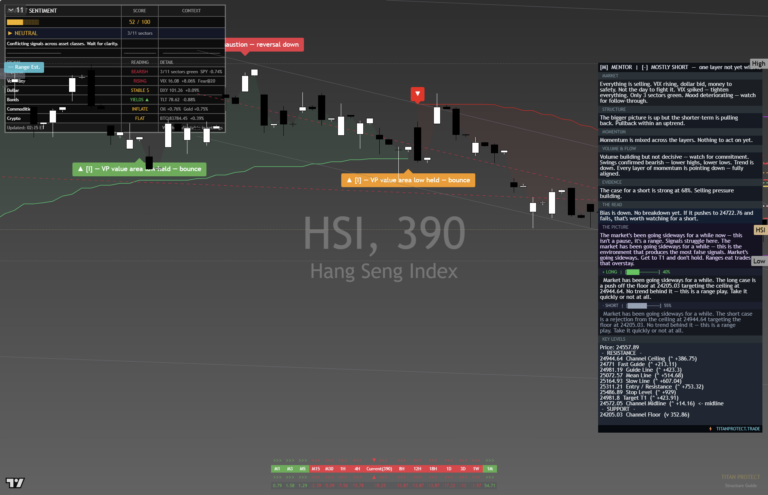Click the NEUTRAL row triangle in sentiment table

point(10,33)
